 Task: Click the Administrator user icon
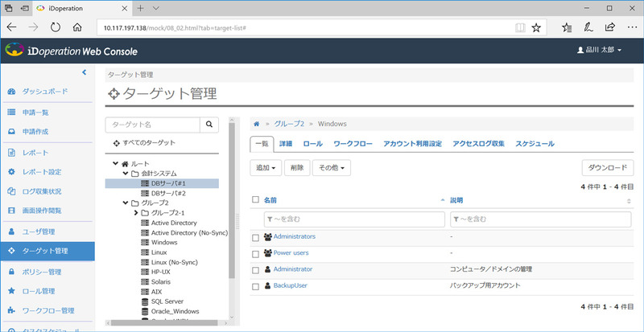268,269
